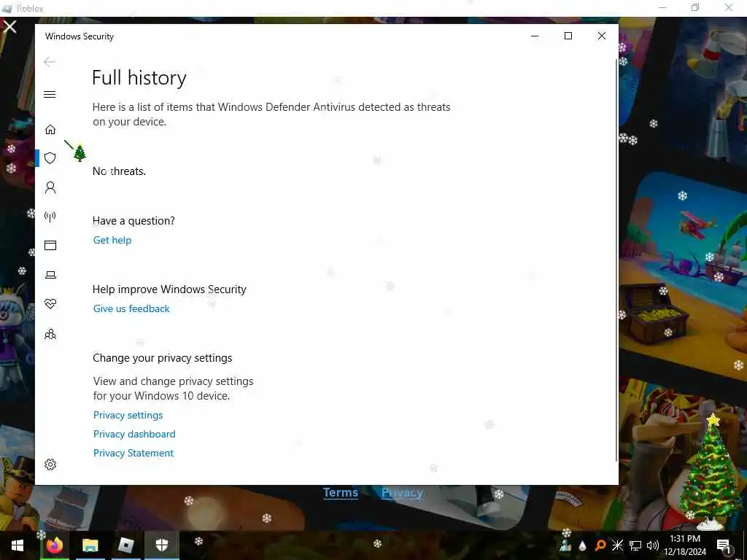The width and height of the screenshot is (747, 560).
Task: Click Privacy link in Roblox window
Action: click(x=402, y=492)
